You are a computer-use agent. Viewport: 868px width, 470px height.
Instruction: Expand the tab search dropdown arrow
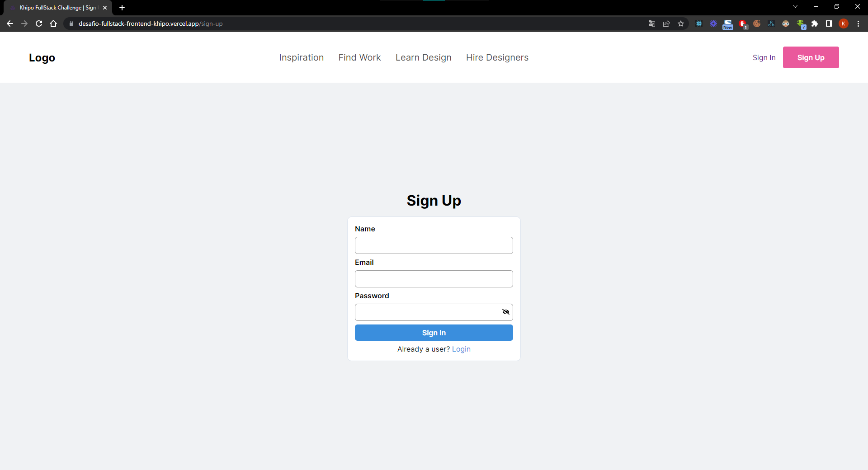pos(795,6)
